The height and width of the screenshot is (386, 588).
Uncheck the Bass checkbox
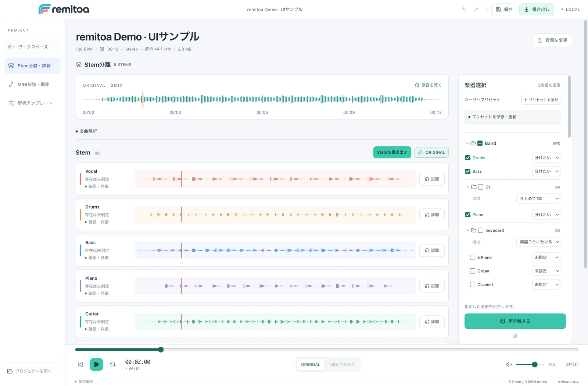[x=468, y=171]
